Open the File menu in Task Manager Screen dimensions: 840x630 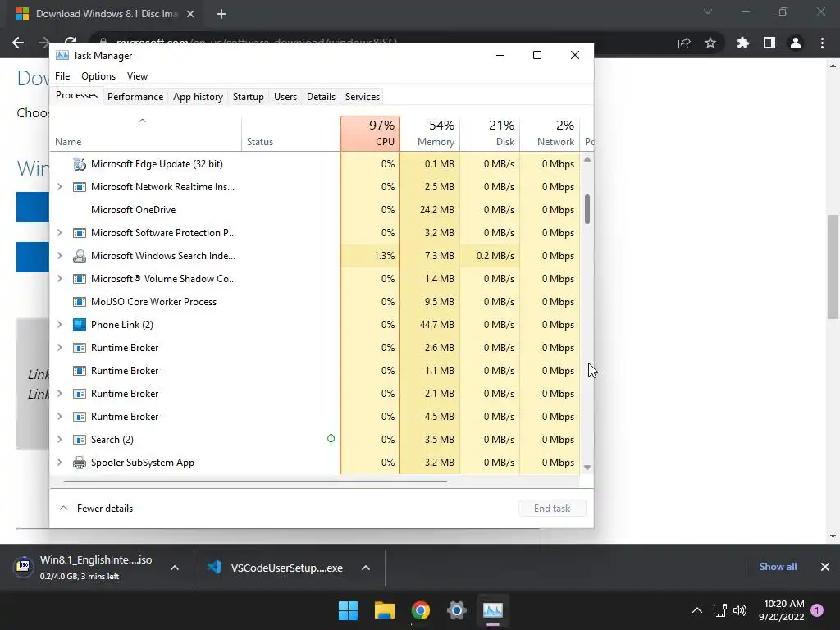click(x=62, y=76)
